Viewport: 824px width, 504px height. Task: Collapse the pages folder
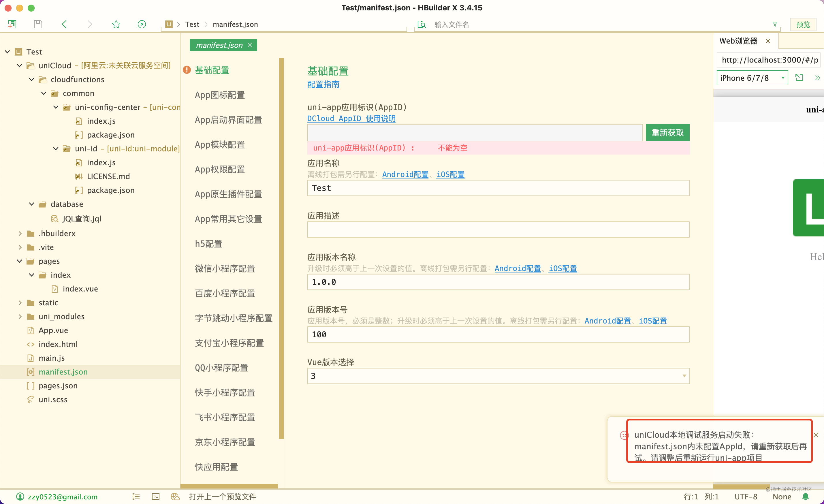pos(19,261)
